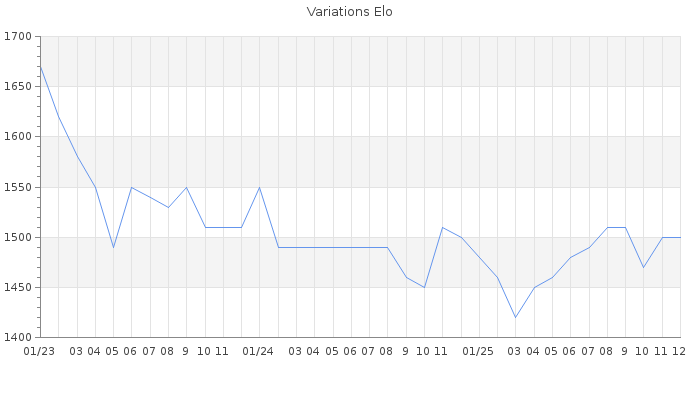Select the 01/24 x-axis label

(259, 351)
